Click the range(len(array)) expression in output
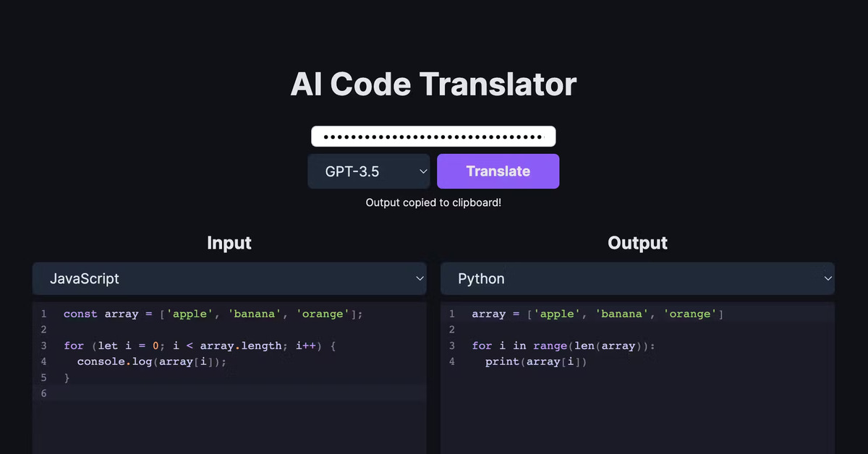Image resolution: width=868 pixels, height=454 pixels. (x=593, y=346)
